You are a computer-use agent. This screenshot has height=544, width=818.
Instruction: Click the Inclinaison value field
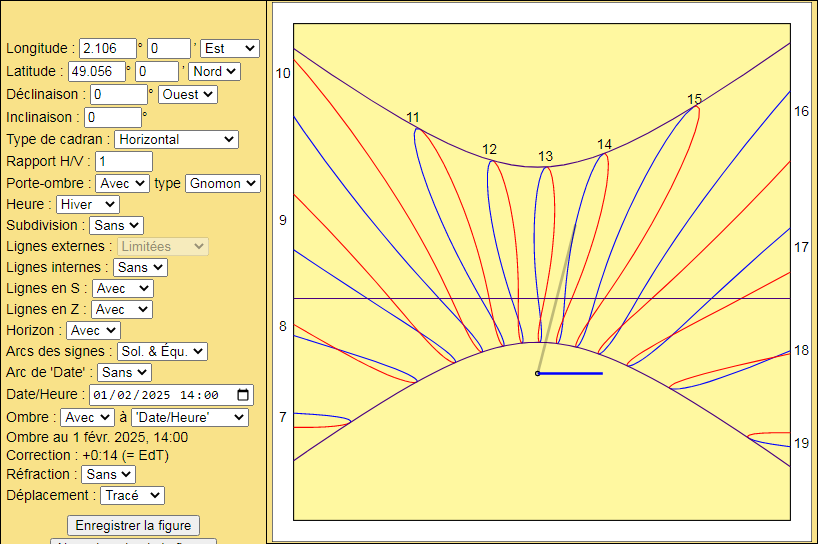(113, 117)
